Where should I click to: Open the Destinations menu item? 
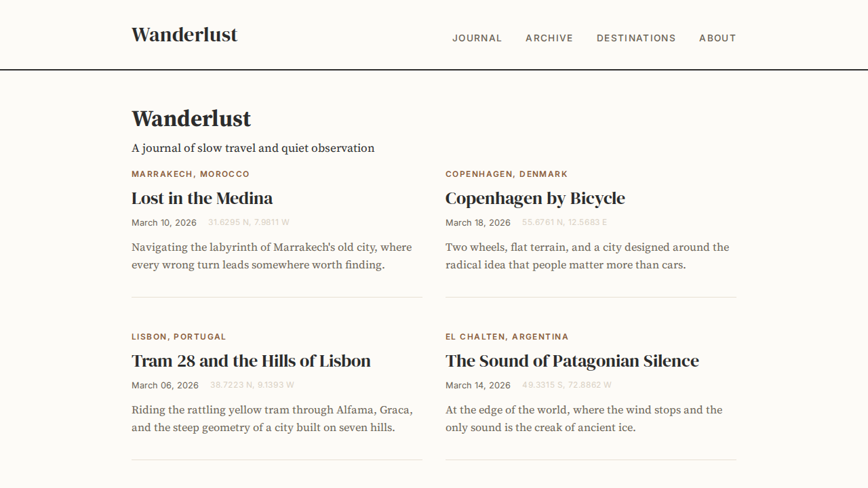click(636, 38)
